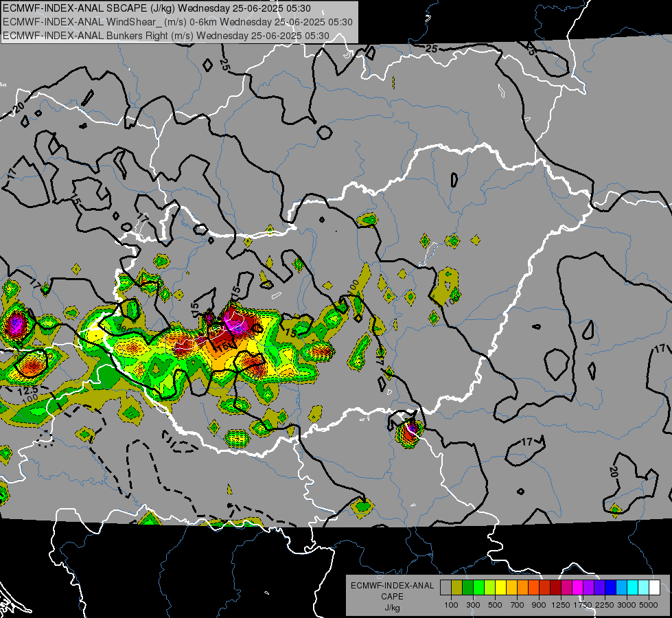The width and height of the screenshot is (672, 618).
Task: Pick the bright magenta legend swatch
Action: [578, 588]
